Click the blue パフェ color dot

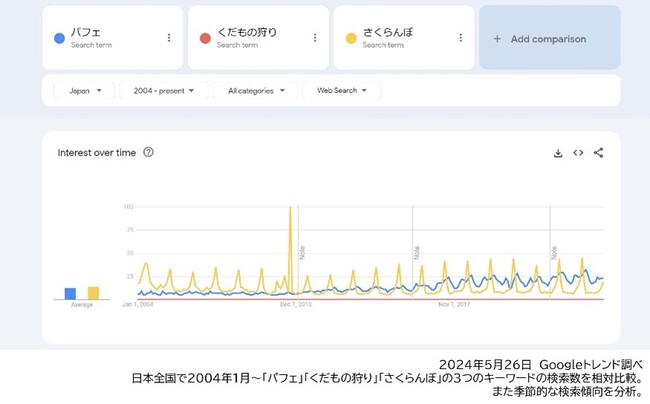pos(59,39)
